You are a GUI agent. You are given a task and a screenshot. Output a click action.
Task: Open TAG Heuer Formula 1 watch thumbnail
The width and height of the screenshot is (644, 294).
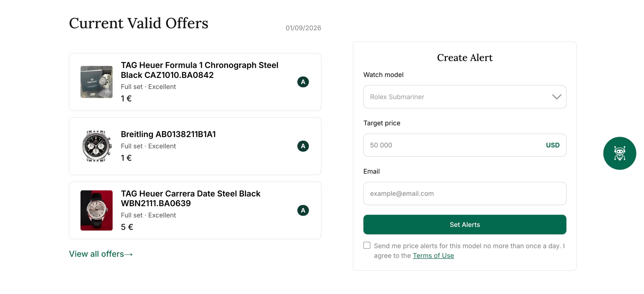[96, 82]
